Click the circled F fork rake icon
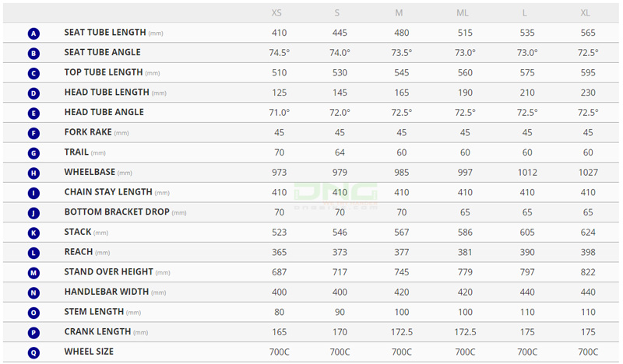Screen dimensions: 623x364 [x=33, y=134]
